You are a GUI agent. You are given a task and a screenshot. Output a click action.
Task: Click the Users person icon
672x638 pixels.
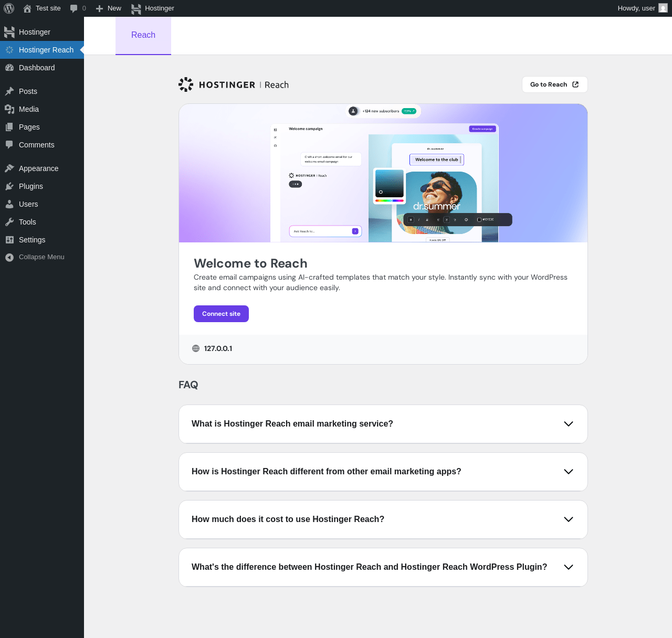coord(9,204)
